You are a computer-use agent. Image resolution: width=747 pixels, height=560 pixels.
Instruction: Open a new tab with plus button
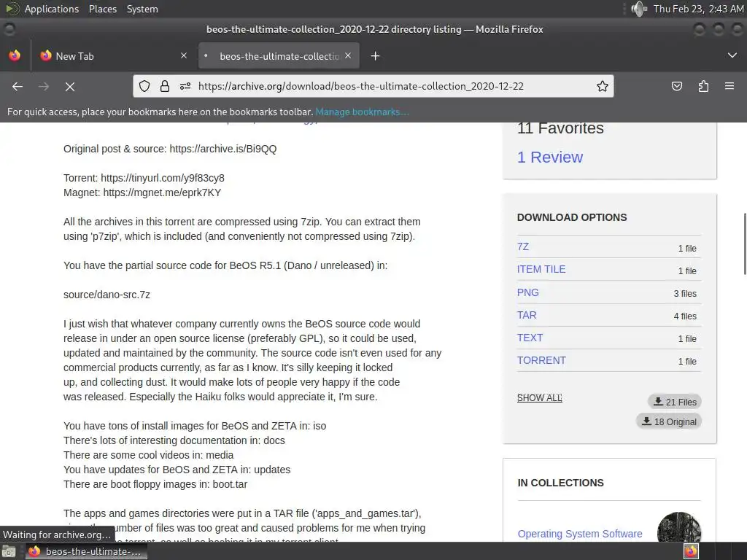[x=376, y=56]
